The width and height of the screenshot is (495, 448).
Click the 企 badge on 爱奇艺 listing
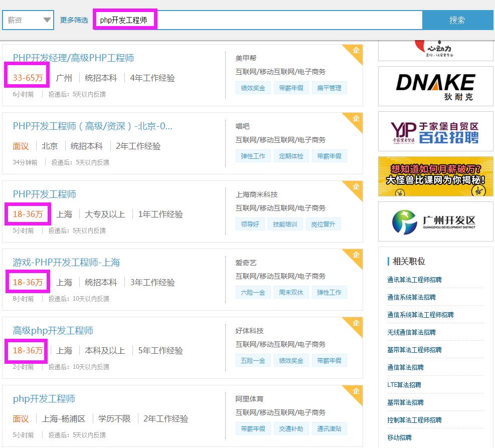coord(356,255)
